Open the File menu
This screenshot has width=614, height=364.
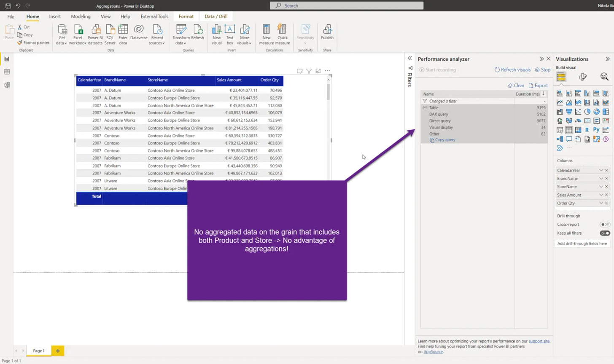pyautogui.click(x=11, y=16)
